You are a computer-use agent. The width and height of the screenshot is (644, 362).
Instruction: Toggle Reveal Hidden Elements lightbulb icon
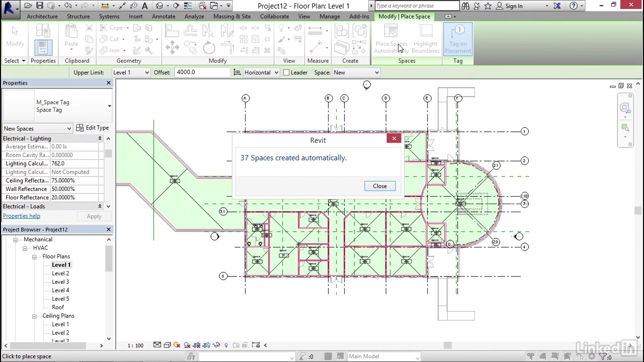click(x=226, y=345)
